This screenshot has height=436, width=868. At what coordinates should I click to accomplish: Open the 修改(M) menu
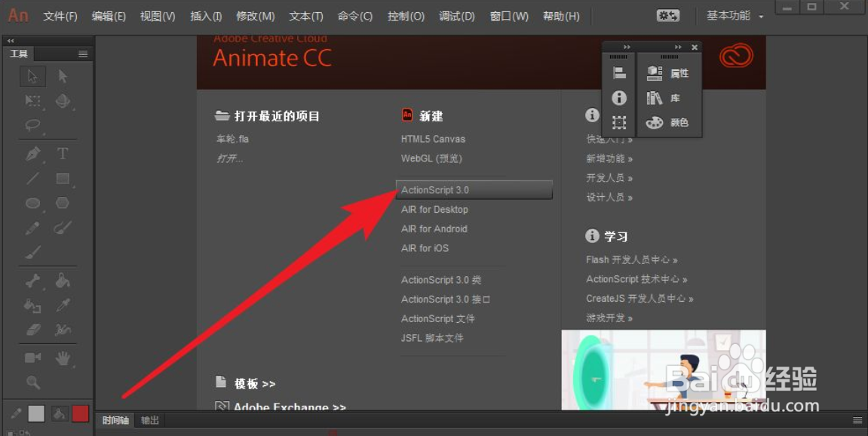[x=255, y=16]
